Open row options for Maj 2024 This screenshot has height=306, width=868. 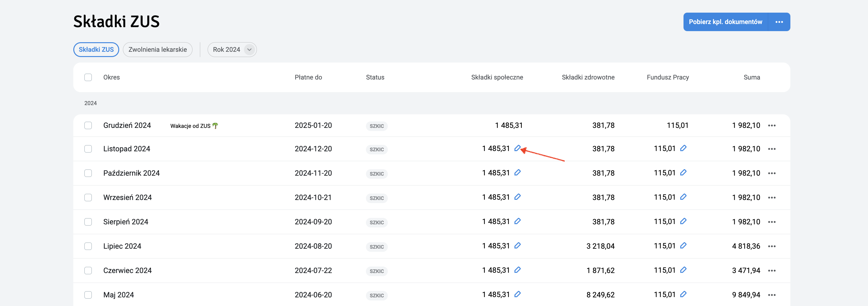(x=772, y=295)
